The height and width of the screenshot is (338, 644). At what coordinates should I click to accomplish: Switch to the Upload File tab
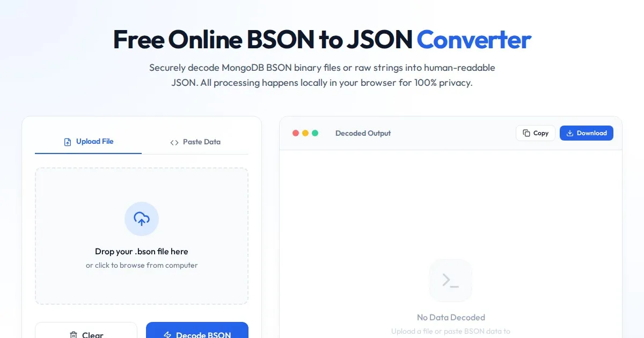coord(89,142)
